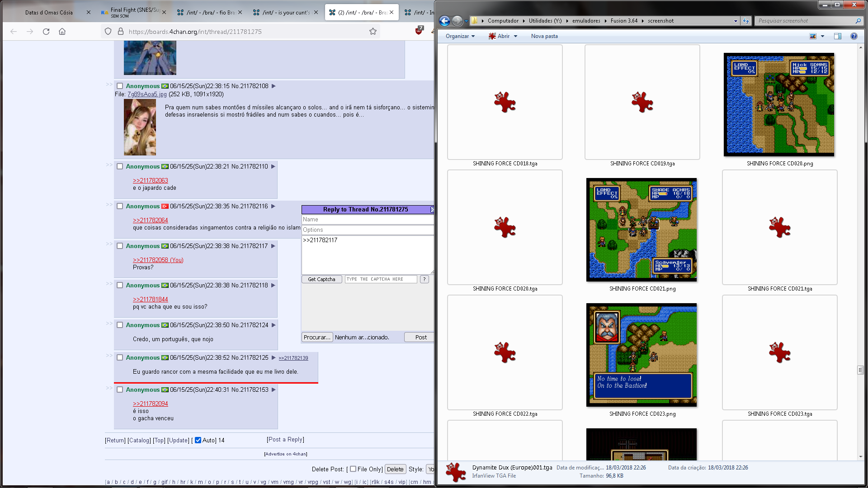This screenshot has width=868, height=488.
Task: Tick checkbox for post No.211782118
Action: coord(120,285)
